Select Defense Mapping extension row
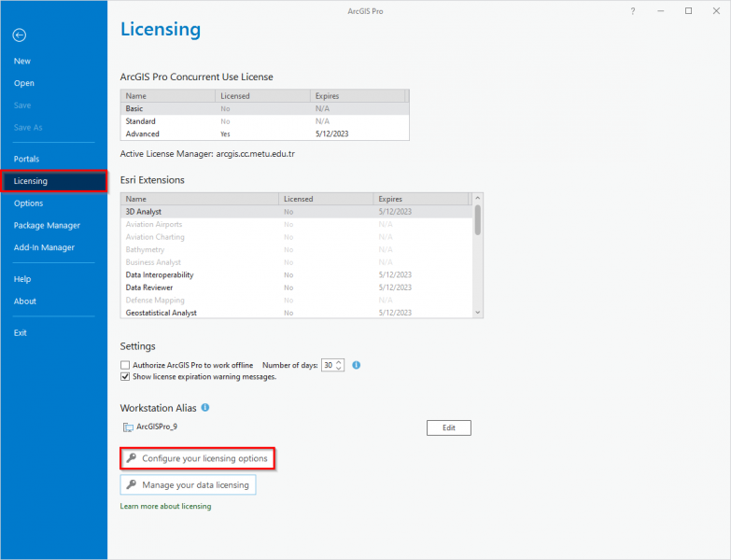 pos(297,300)
